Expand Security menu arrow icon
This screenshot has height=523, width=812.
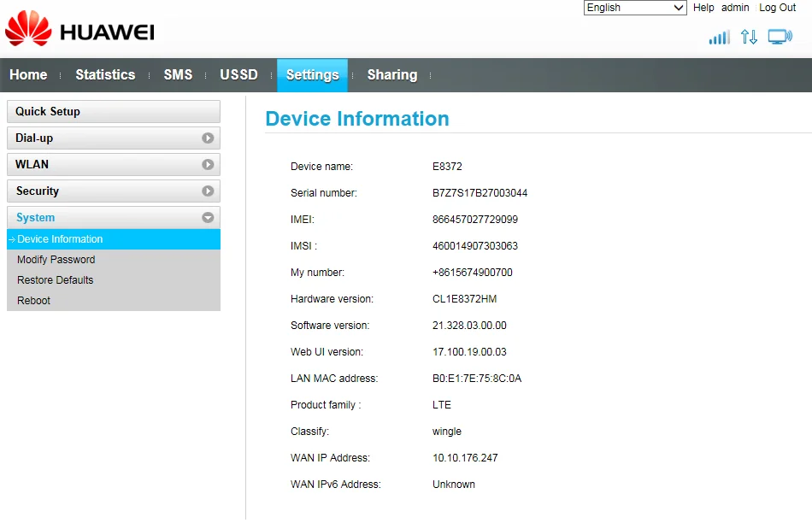(x=208, y=191)
